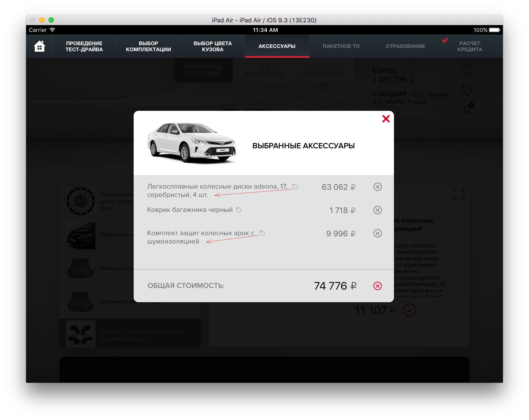Tap price tag icon next to Комплект защит
The height and width of the screenshot is (420, 529).
(262, 233)
